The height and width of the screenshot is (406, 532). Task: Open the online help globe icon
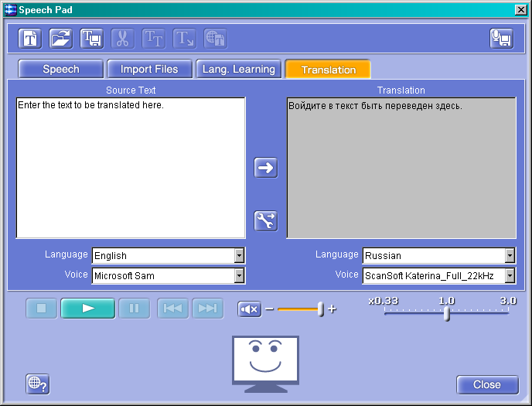pos(37,384)
